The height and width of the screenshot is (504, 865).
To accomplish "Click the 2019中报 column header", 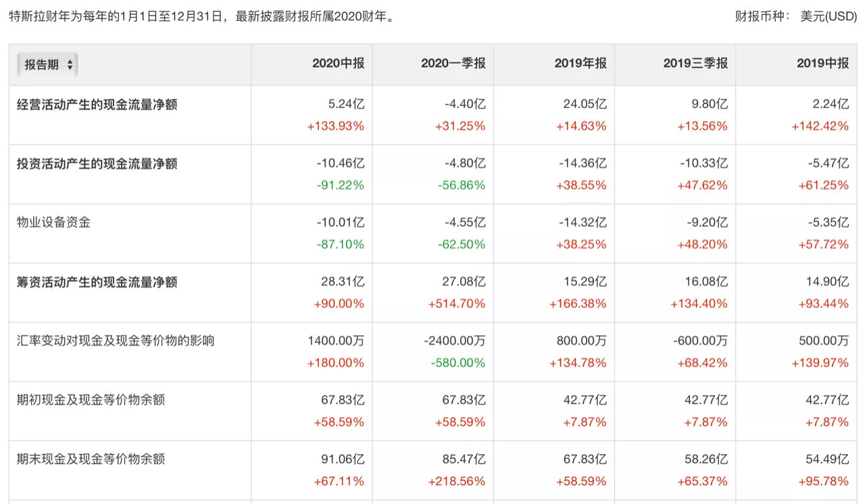I will (x=822, y=64).
